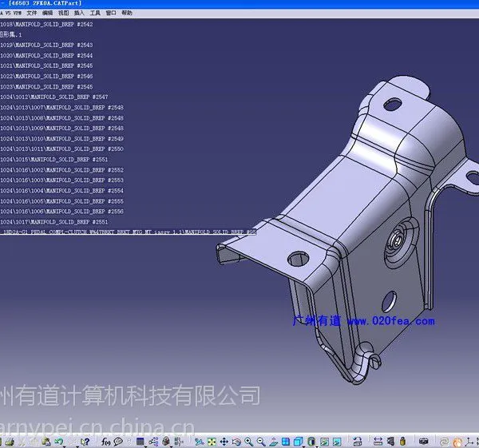Image resolution: width=479 pixels, height=448 pixels.
Task: Select tree row 1024\1013\1007\MANIFOLD_SOLID_BREP
Action: coord(62,108)
